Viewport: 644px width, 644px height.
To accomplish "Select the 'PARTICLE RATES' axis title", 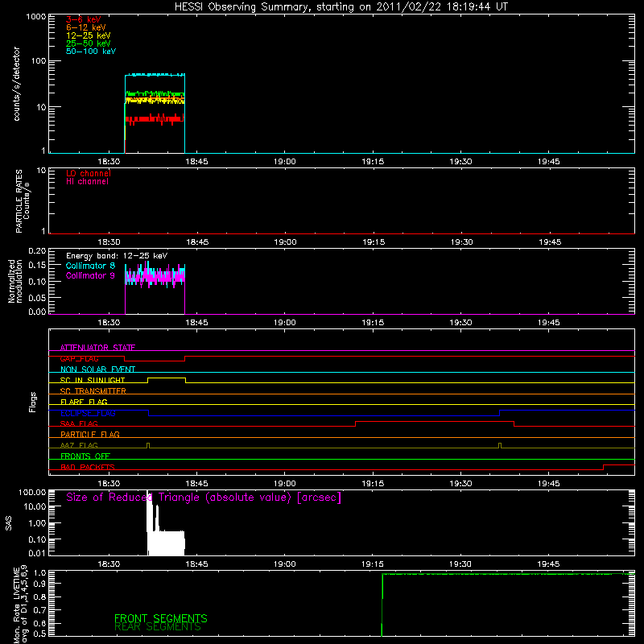I will (x=19, y=201).
